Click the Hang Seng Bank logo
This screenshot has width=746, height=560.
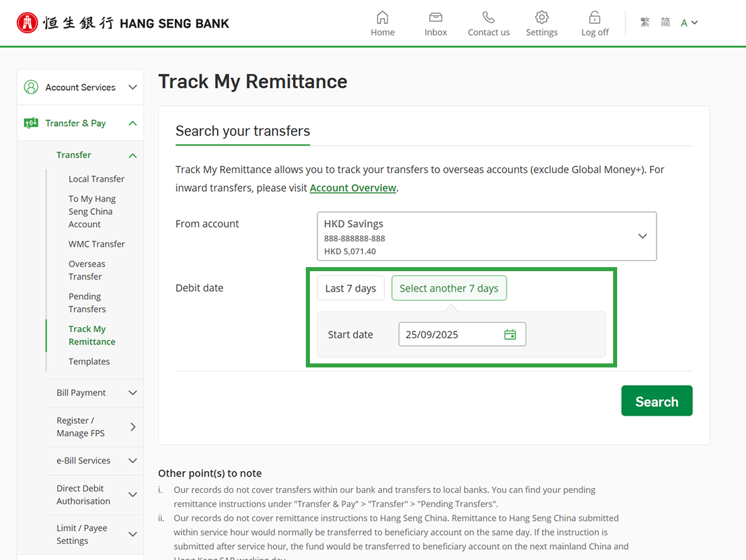point(123,23)
